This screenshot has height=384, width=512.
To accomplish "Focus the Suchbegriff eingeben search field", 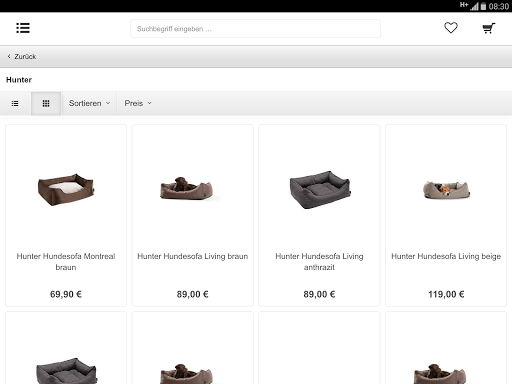I will point(255,29).
